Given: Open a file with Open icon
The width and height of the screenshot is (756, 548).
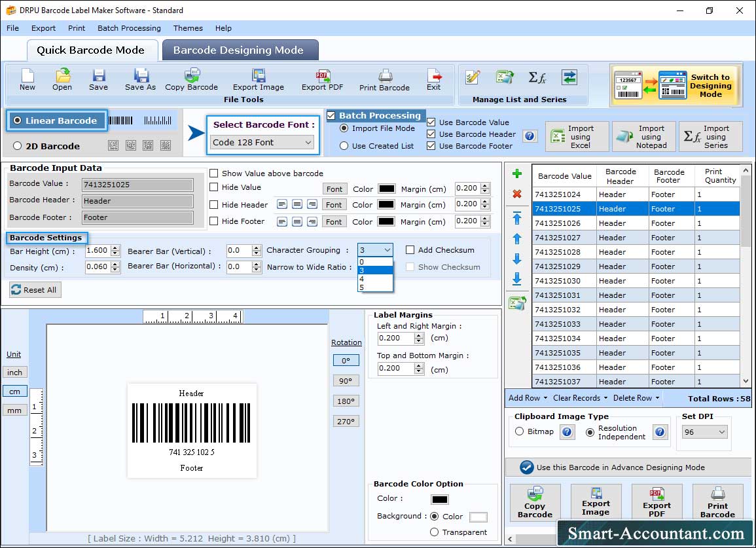Looking at the screenshot, I should (62, 80).
